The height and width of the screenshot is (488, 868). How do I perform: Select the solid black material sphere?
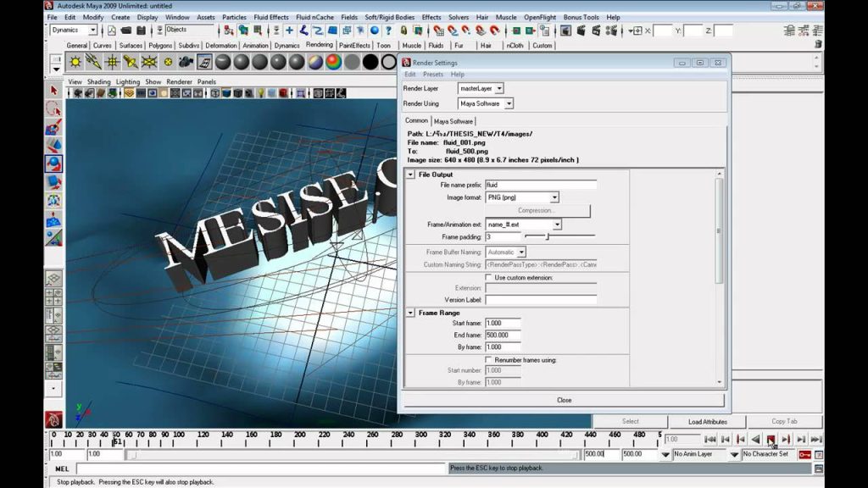(370, 62)
